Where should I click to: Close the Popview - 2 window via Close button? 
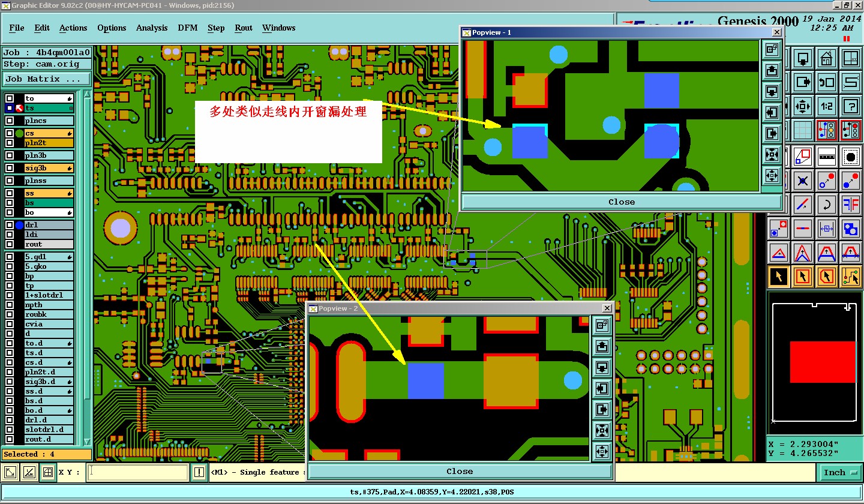point(460,472)
